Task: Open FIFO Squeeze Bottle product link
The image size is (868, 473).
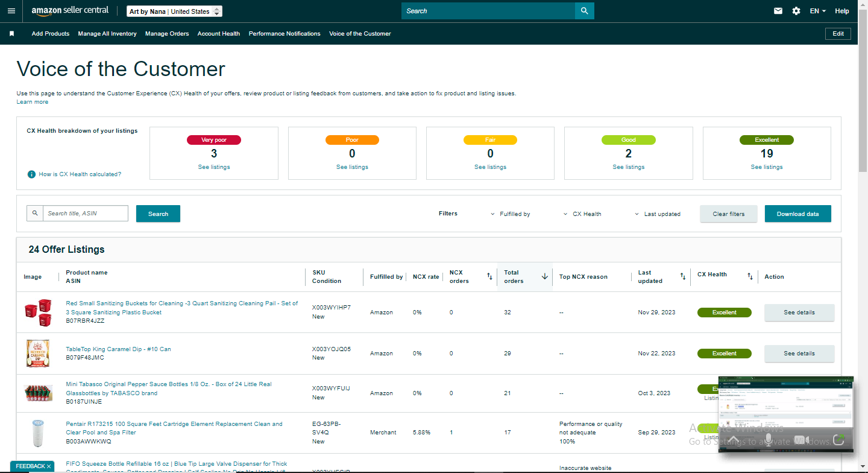Action: (x=177, y=467)
